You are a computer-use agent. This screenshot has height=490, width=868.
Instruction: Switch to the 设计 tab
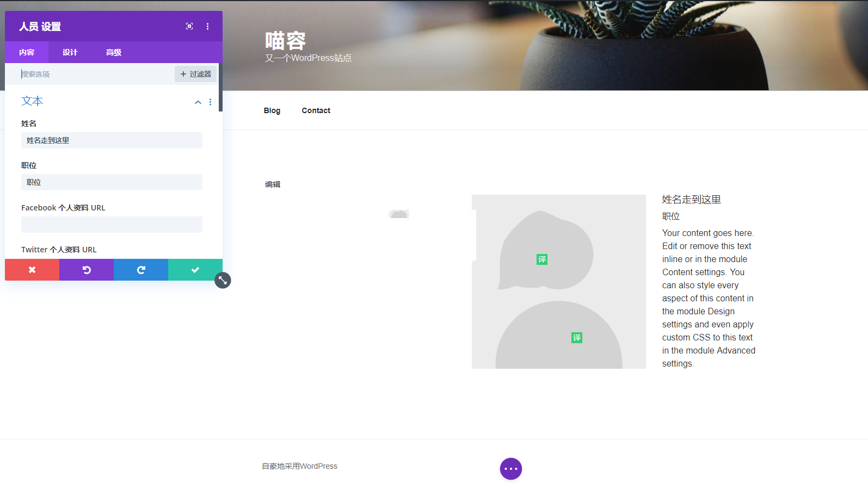70,52
